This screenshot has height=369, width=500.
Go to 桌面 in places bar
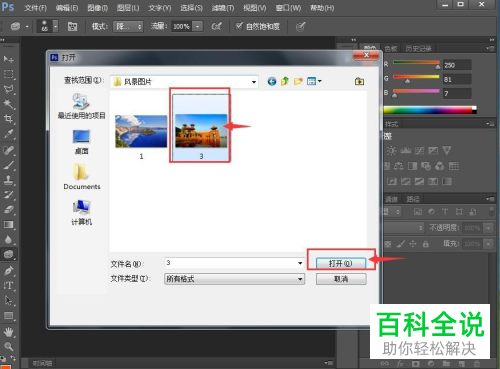point(81,142)
